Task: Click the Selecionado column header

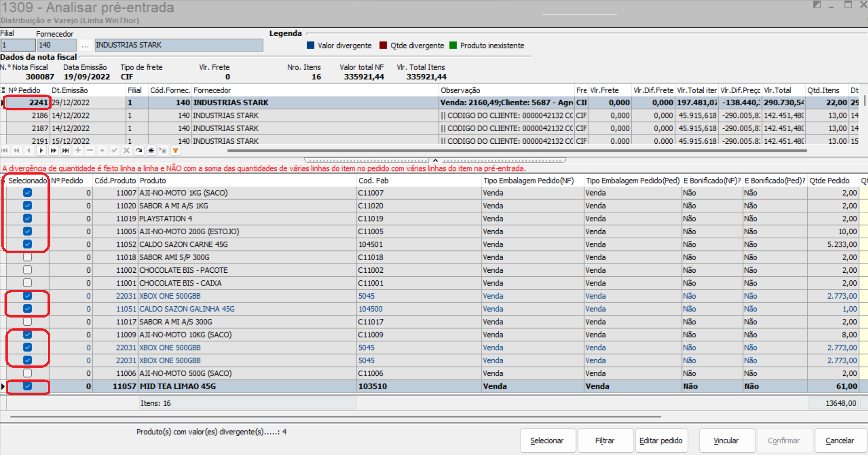Action: (28, 180)
